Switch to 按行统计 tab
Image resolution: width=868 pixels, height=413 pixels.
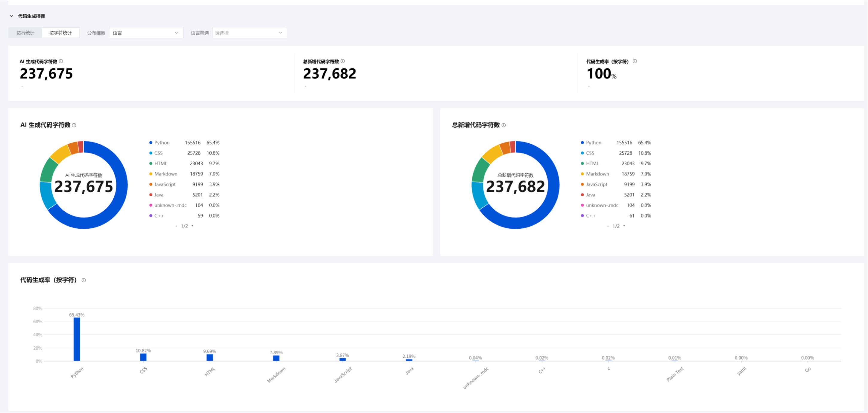pyautogui.click(x=25, y=33)
